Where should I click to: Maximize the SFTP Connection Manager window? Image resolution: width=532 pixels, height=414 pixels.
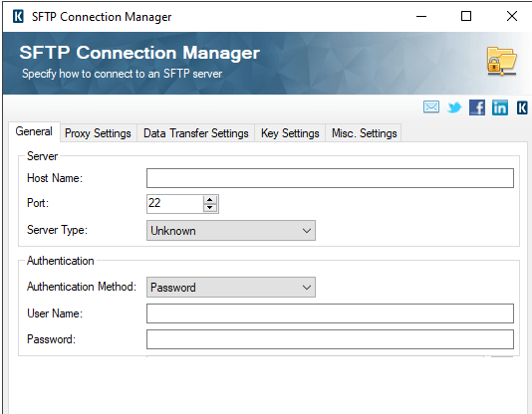point(466,16)
